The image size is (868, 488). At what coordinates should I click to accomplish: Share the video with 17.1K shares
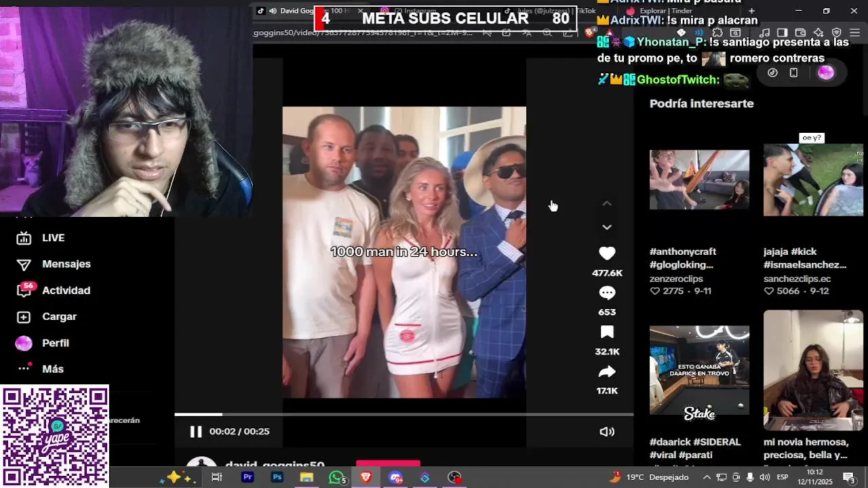[x=607, y=371]
